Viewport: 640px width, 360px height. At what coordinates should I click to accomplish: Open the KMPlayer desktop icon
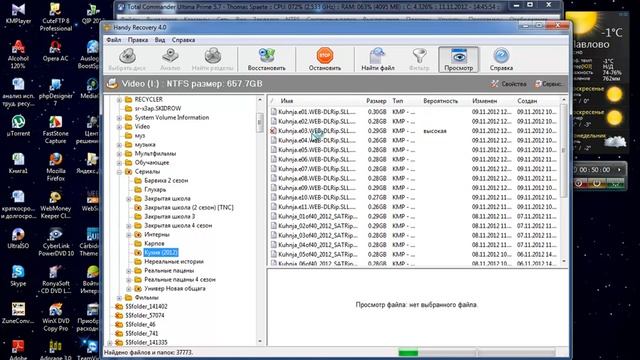tap(18, 14)
